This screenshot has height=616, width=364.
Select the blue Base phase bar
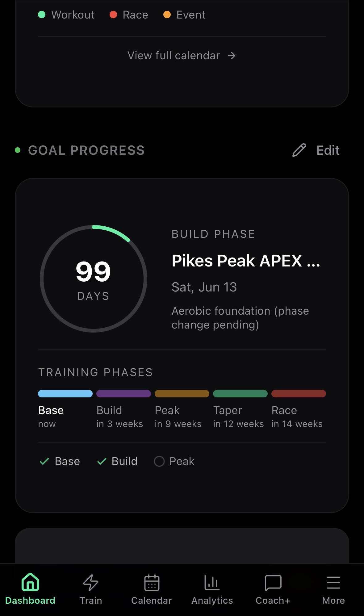[65, 394]
